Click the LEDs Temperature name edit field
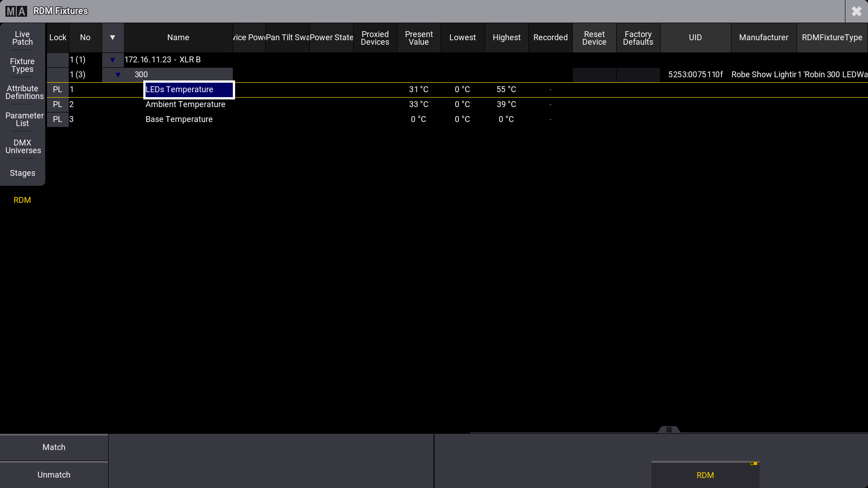The width and height of the screenshot is (868, 488). coord(189,89)
